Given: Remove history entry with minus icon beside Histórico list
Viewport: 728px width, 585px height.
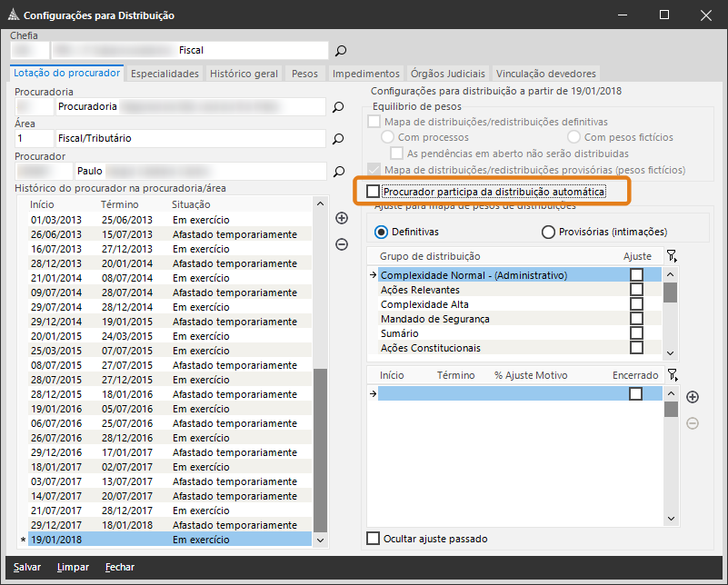Looking at the screenshot, I should pyautogui.click(x=342, y=243).
